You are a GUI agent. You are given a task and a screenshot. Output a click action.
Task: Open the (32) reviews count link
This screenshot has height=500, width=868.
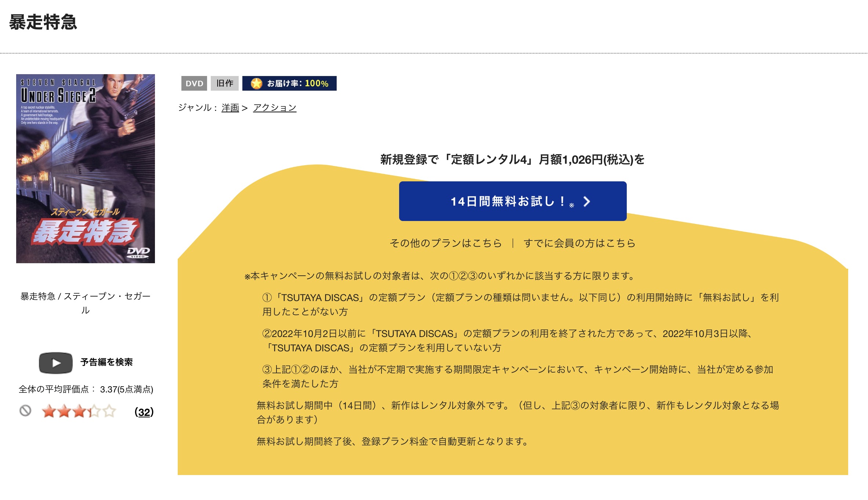(x=144, y=412)
